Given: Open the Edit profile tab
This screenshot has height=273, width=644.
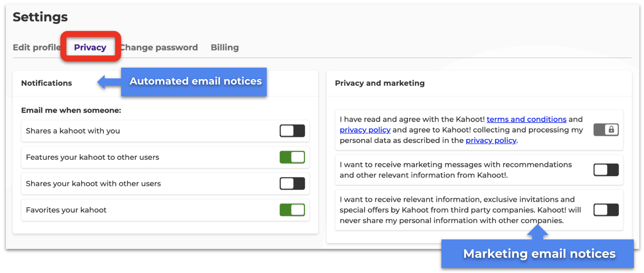Looking at the screenshot, I should tap(37, 47).
